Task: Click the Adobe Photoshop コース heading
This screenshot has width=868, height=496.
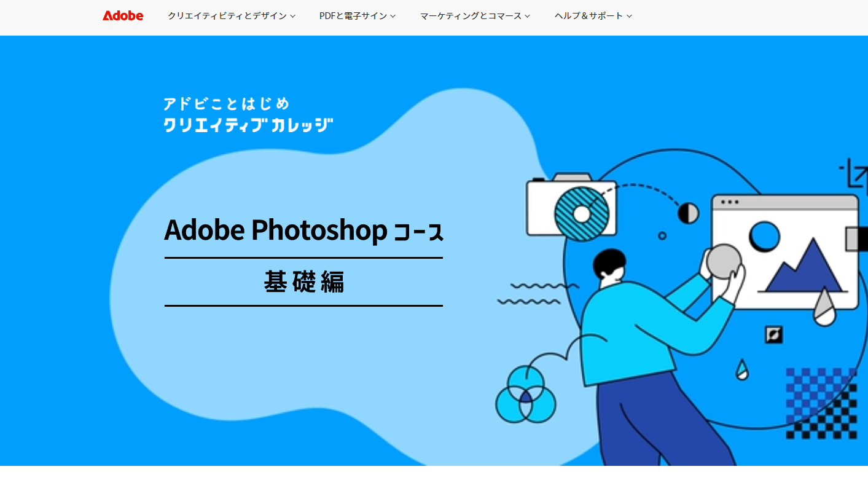Action: click(303, 230)
